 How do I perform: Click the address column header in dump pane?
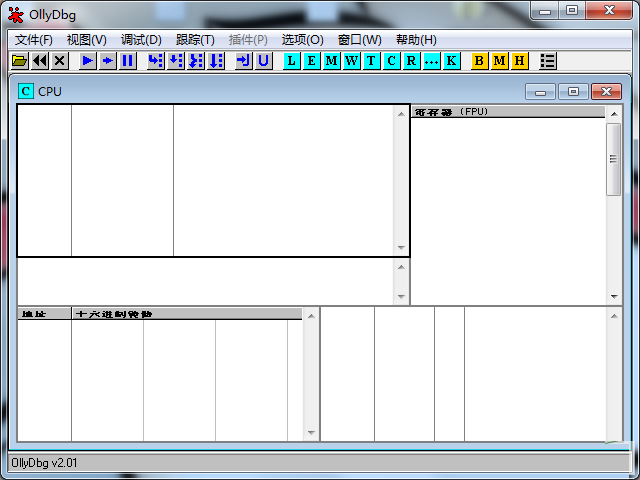click(x=44, y=313)
